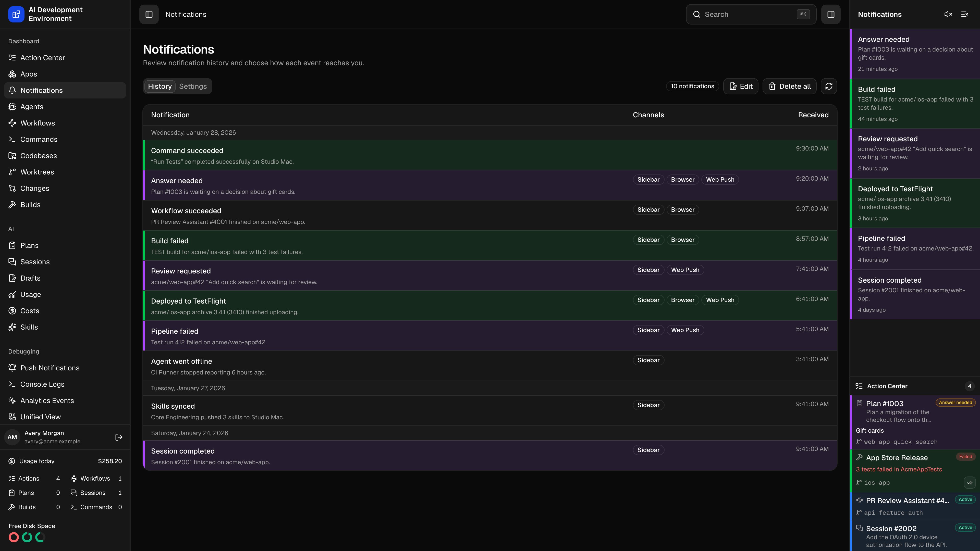This screenshot has width=980, height=551.
Task: Open Unified View page
Action: (65, 417)
